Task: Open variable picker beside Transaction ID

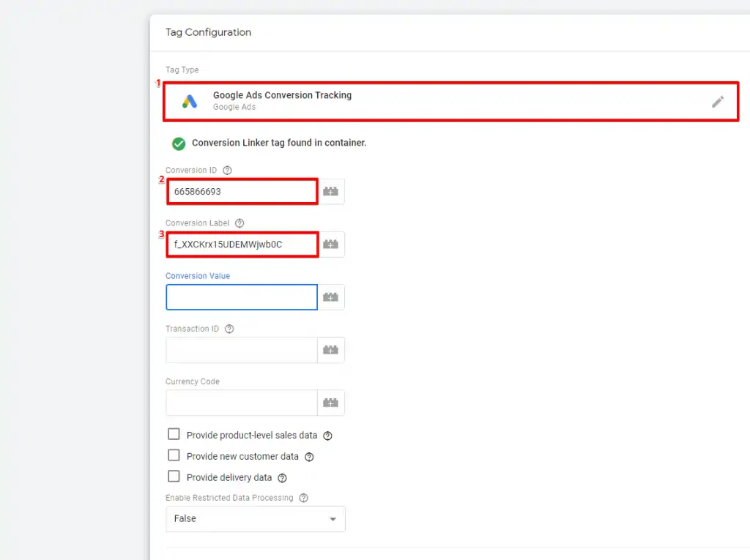Action: (330, 350)
